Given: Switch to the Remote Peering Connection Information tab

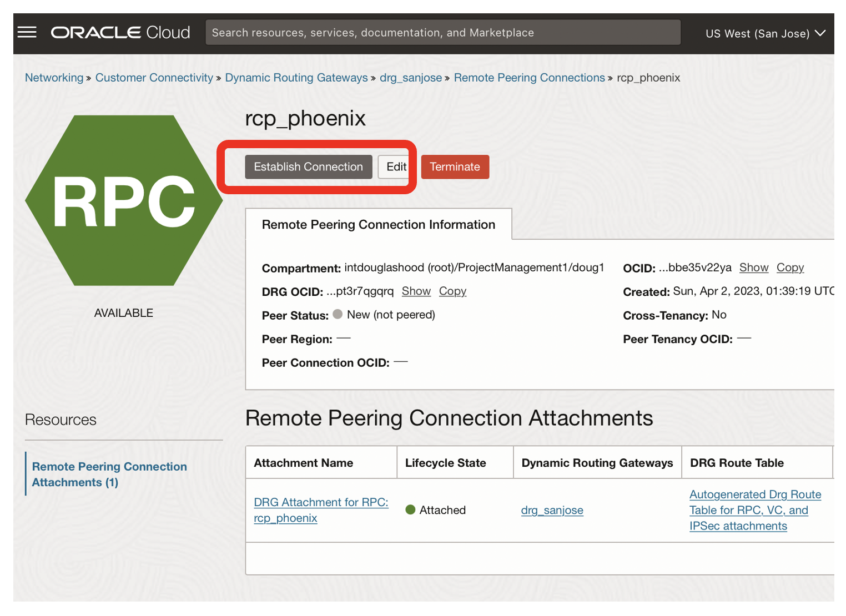Looking at the screenshot, I should pos(378,224).
